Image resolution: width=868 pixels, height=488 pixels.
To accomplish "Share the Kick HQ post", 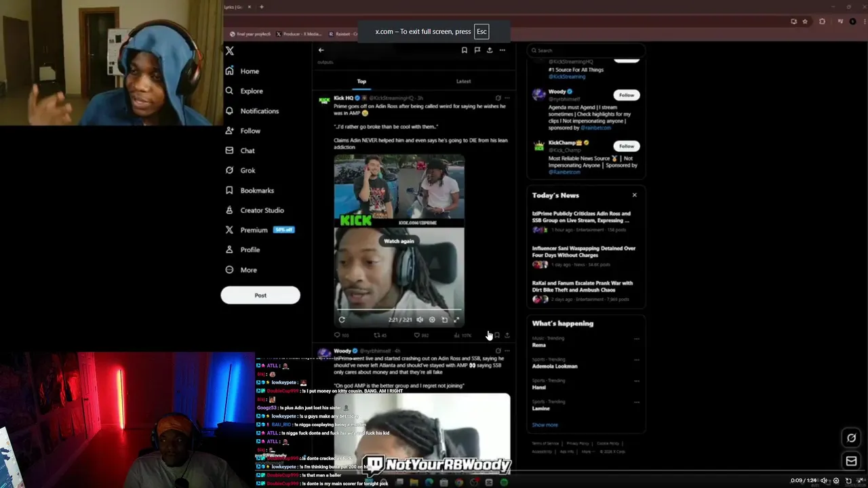I will pyautogui.click(x=507, y=335).
